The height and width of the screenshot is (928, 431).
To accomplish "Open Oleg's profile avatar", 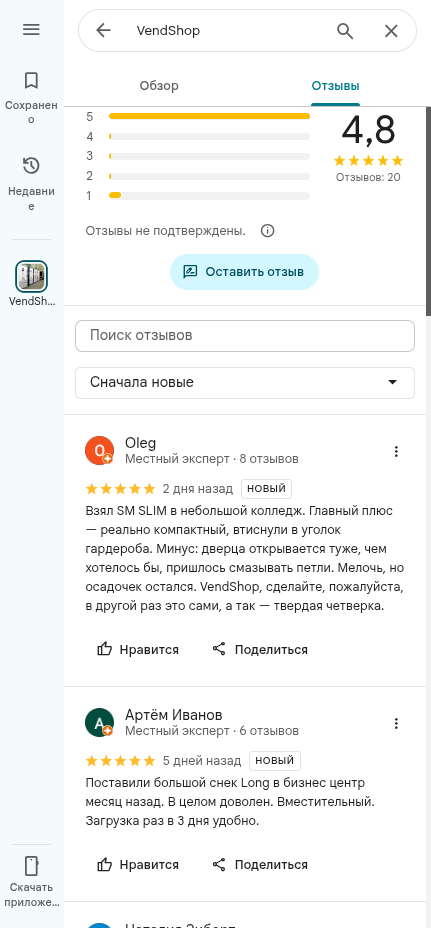I will [99, 451].
